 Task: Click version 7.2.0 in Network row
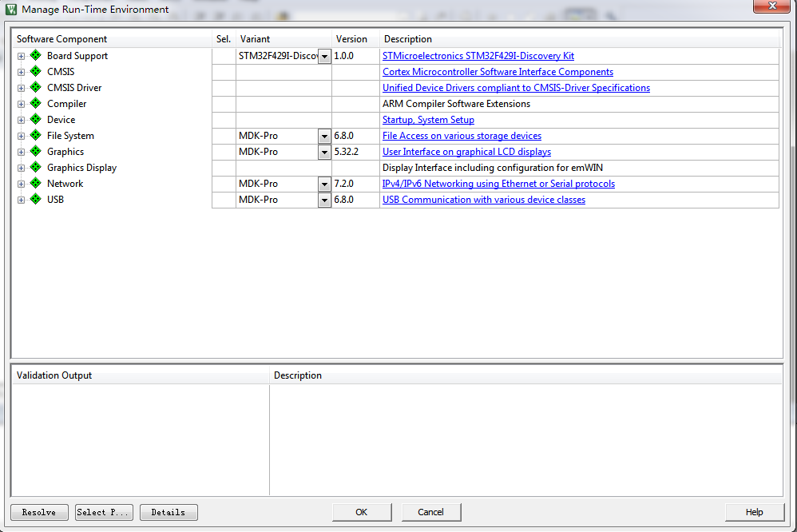(343, 184)
